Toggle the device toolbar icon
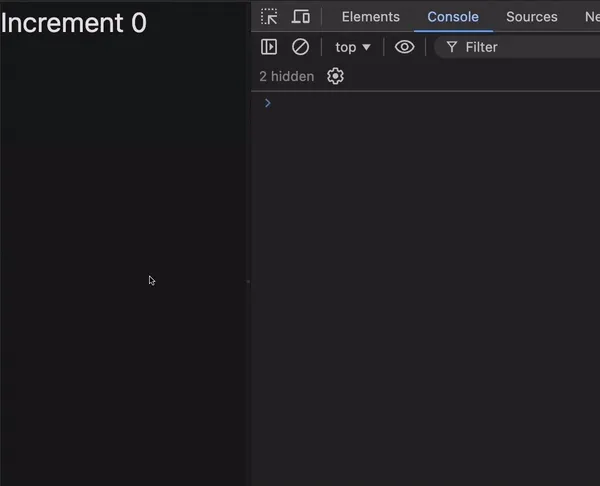This screenshot has height=486, width=600. (300, 17)
